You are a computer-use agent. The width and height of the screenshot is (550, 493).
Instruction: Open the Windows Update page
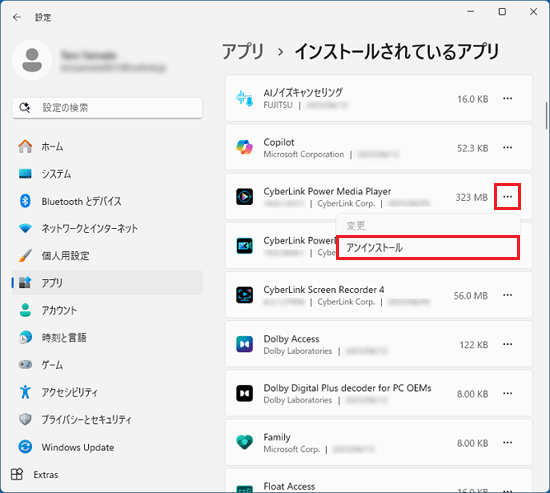107,447
